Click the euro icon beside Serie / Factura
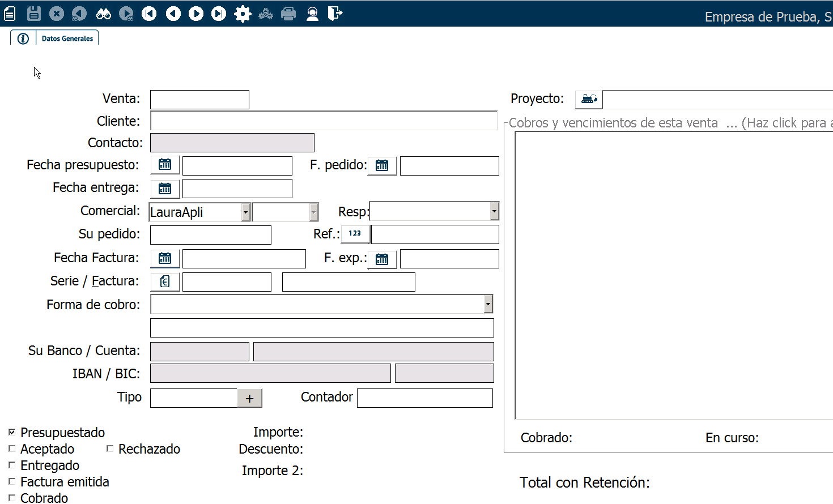Viewport: 833px width, 504px height. click(165, 281)
